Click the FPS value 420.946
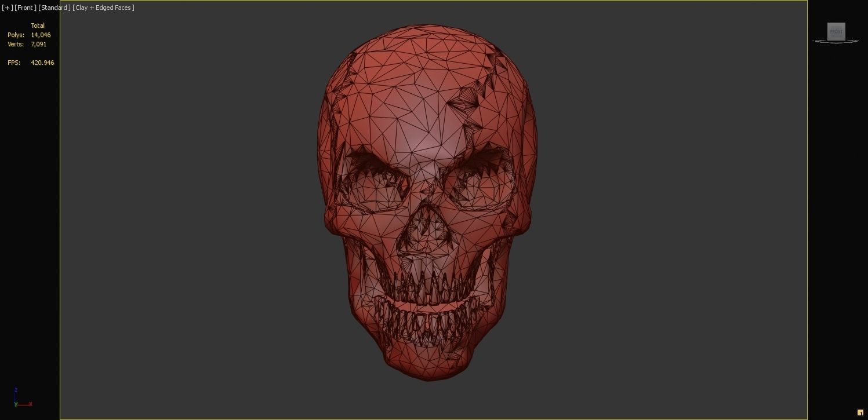868x420 pixels. (x=42, y=63)
